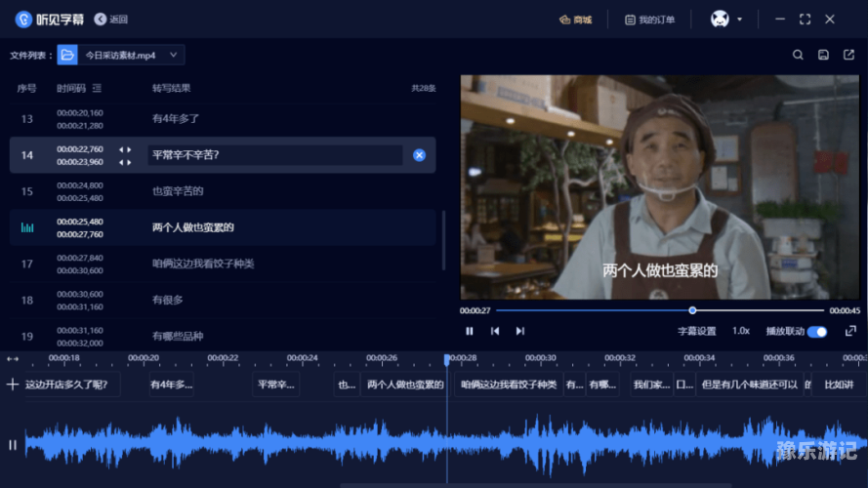Open the blue folder icon in file list
This screenshot has height=488, width=868.
coord(67,55)
